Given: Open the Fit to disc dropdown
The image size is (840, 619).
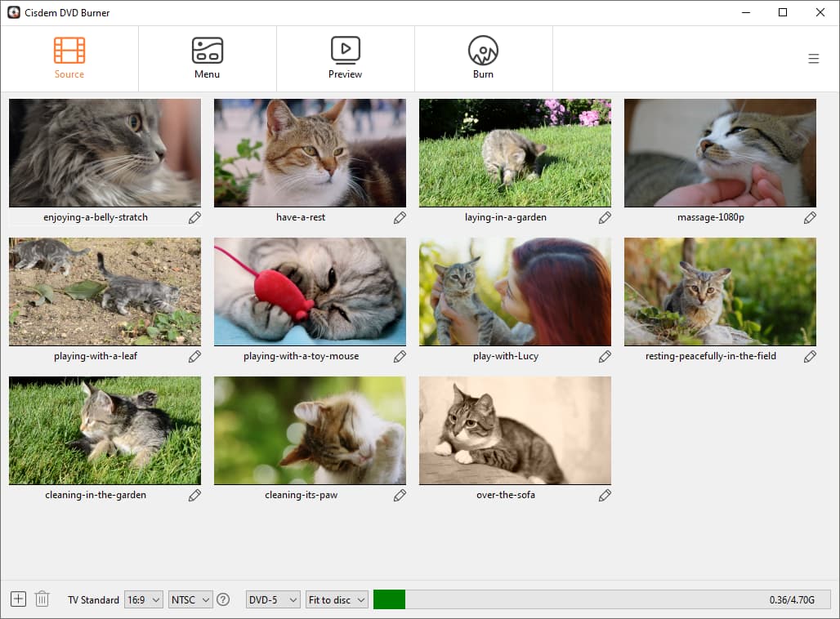Looking at the screenshot, I should point(337,599).
